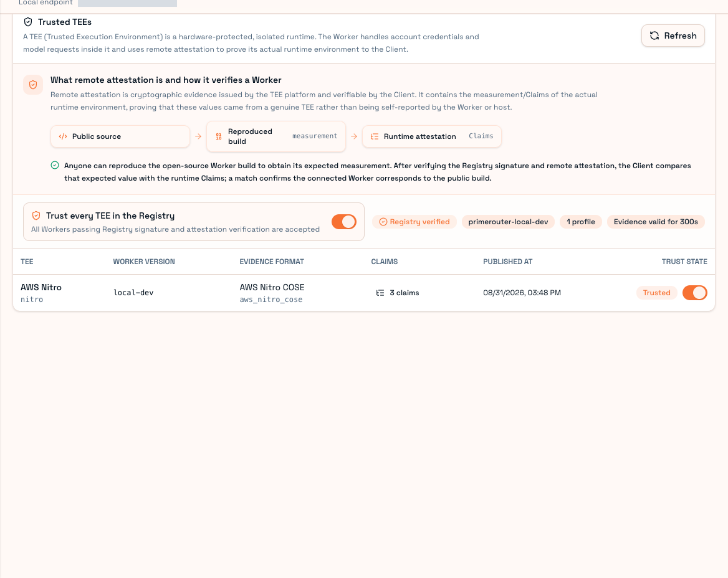The width and height of the screenshot is (728, 578).
Task: Click the primerouter-local-dev chip
Action: coord(508,222)
